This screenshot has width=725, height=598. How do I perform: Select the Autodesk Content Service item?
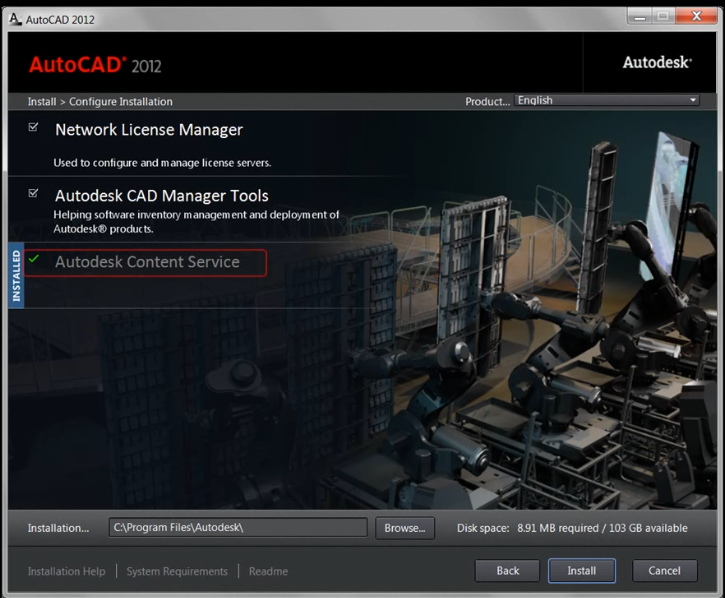pyautogui.click(x=145, y=263)
